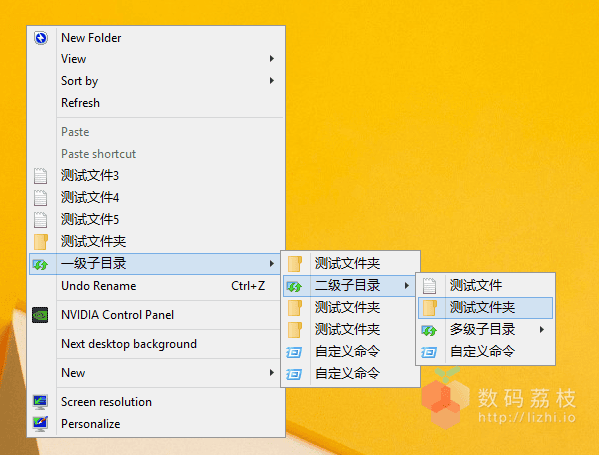This screenshot has height=455, width=599.
Task: Click the green arrows icon beside 二级子目录
Action: pyautogui.click(x=294, y=286)
